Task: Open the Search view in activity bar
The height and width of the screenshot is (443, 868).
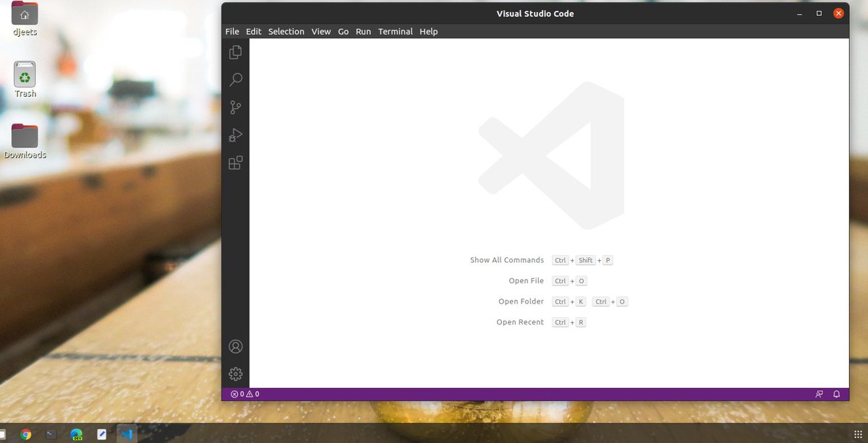Action: 235,79
